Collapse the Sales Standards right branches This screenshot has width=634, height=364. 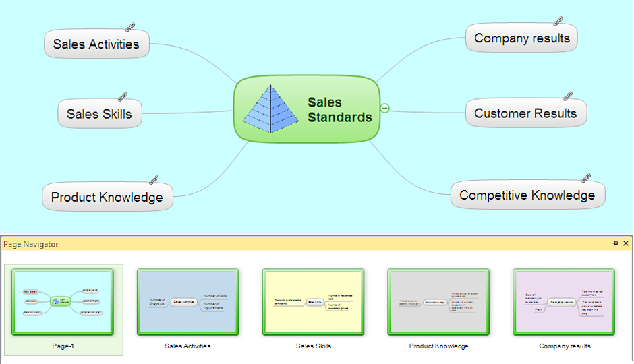tap(385, 109)
